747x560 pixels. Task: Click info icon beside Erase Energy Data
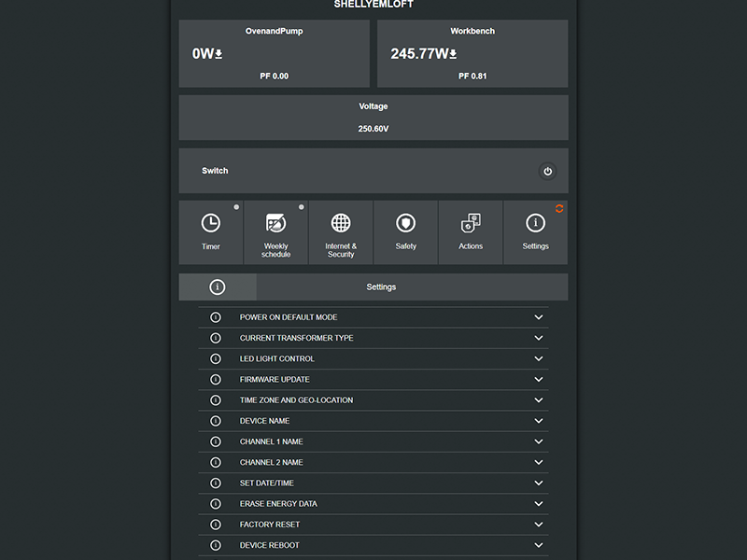216,504
